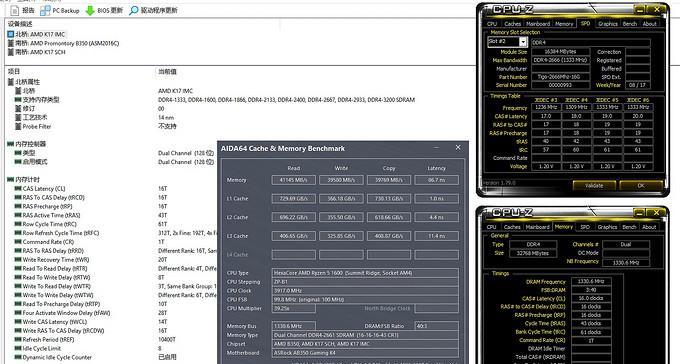The height and width of the screenshot is (364, 680).
Task: Click the CPU Clock 3917.0 MHz value
Action: [x=365, y=291]
